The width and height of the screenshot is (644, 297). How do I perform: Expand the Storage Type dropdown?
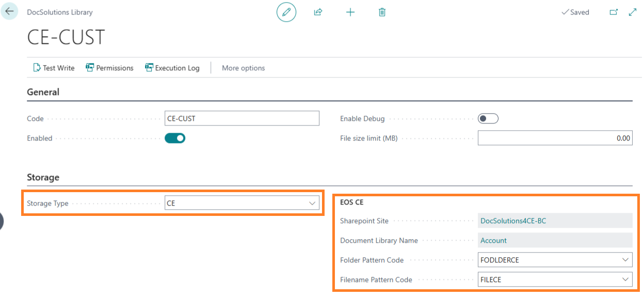(x=312, y=203)
